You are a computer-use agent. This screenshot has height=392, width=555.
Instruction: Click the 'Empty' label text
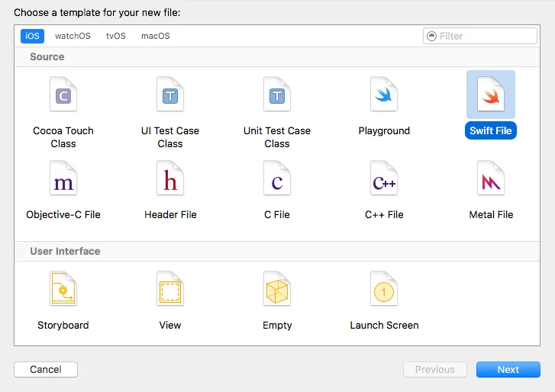(x=277, y=325)
